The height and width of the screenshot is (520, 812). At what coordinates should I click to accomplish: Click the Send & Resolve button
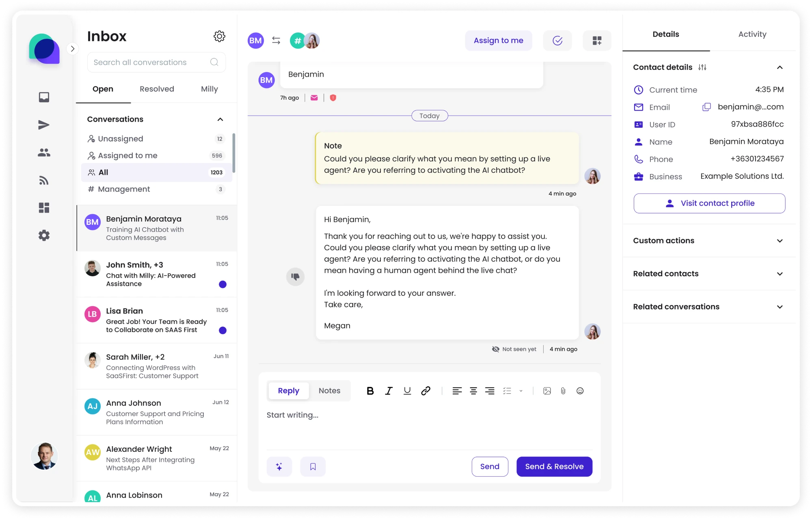[x=554, y=466]
